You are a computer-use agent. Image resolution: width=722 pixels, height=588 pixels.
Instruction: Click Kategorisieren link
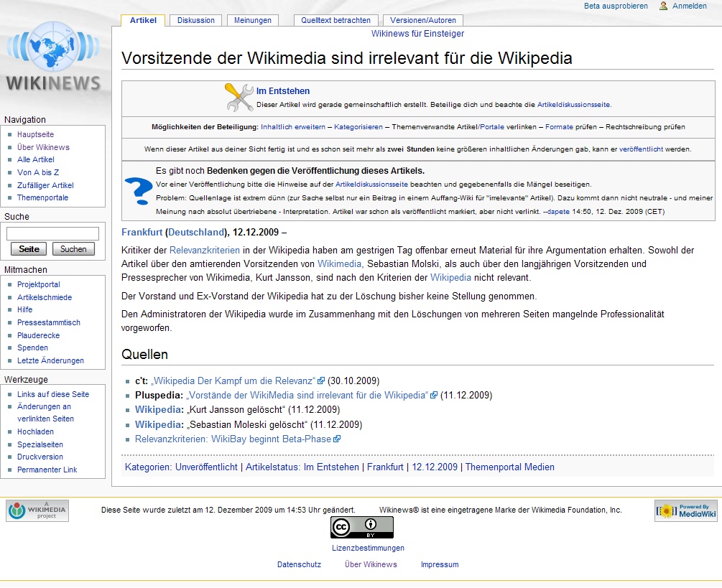[x=358, y=127]
